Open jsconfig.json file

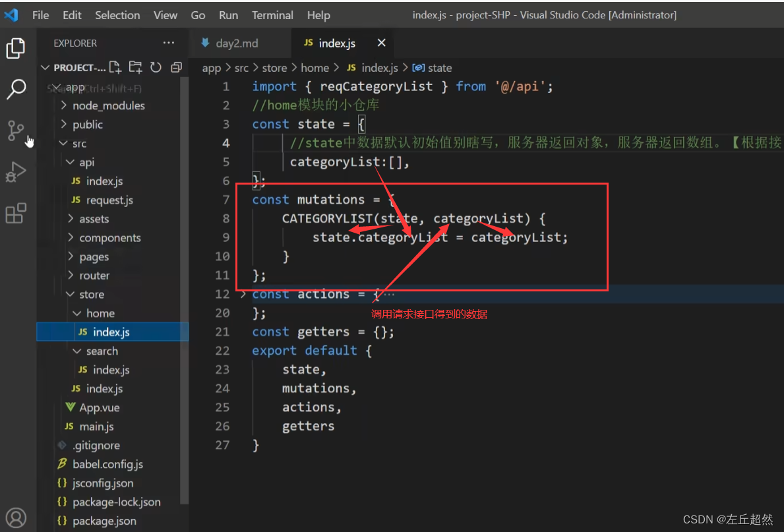coord(102,483)
